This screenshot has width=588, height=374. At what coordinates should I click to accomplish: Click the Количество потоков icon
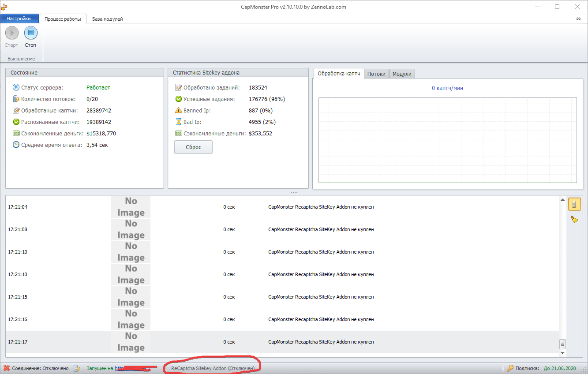click(x=16, y=99)
